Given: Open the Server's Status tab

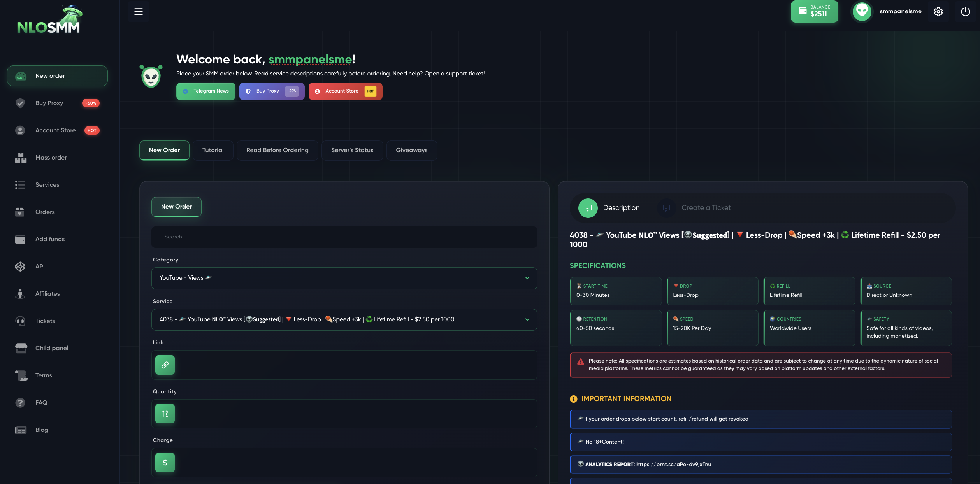Looking at the screenshot, I should (x=352, y=150).
